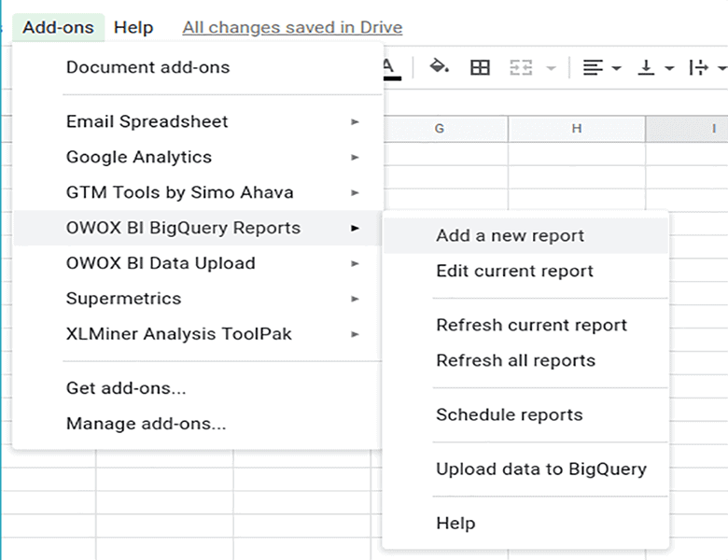This screenshot has height=560, width=728.
Task: Click the horizontal align icon
Action: pos(592,67)
